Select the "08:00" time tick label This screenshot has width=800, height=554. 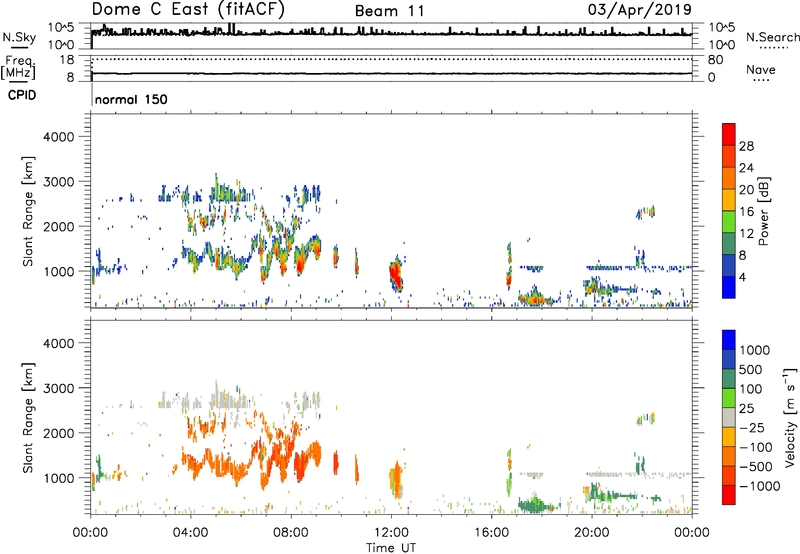[290, 533]
